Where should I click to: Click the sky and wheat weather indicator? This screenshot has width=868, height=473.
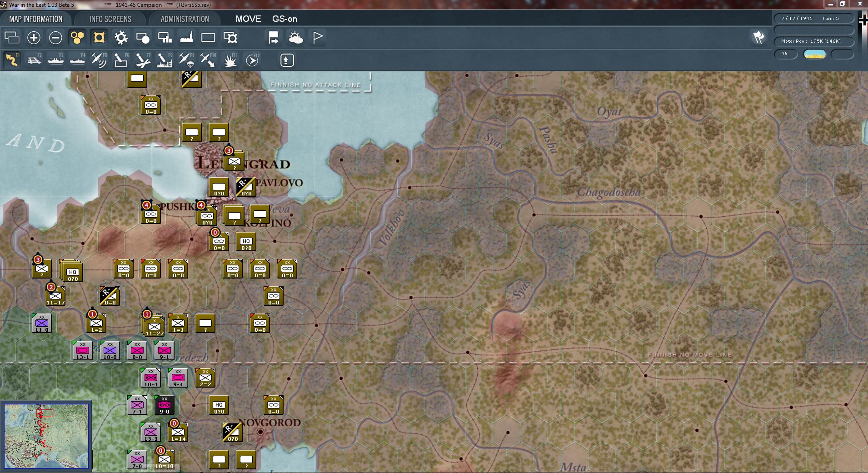point(814,54)
